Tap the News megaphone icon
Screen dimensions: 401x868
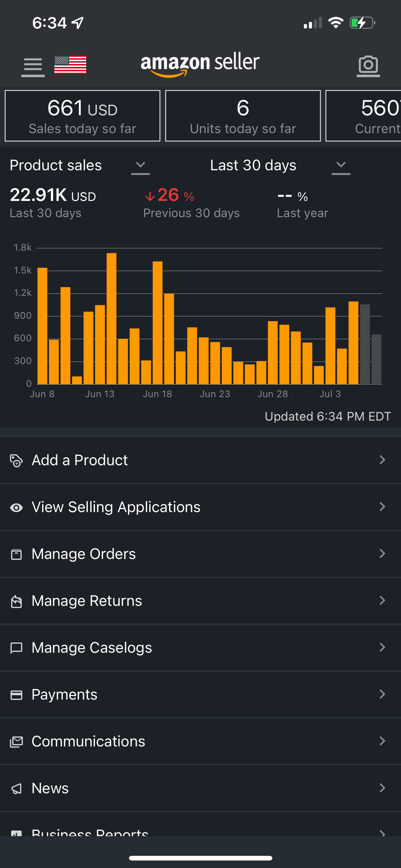tap(16, 788)
